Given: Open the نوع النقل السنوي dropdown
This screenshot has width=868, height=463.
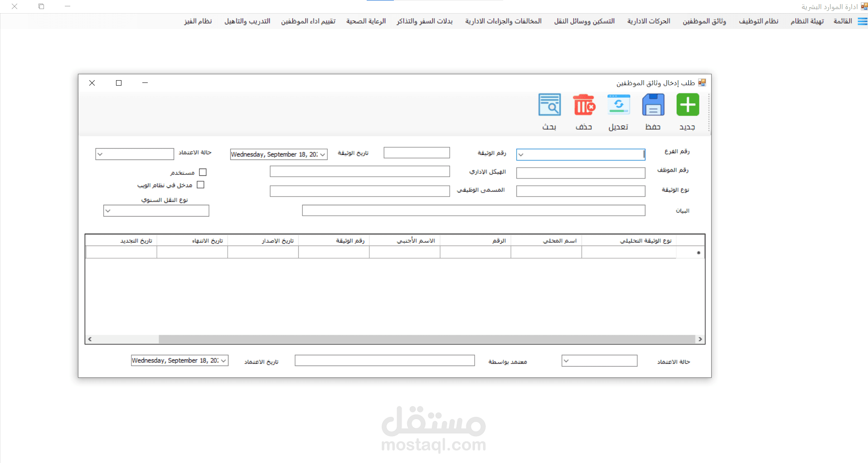Looking at the screenshot, I should pos(108,211).
